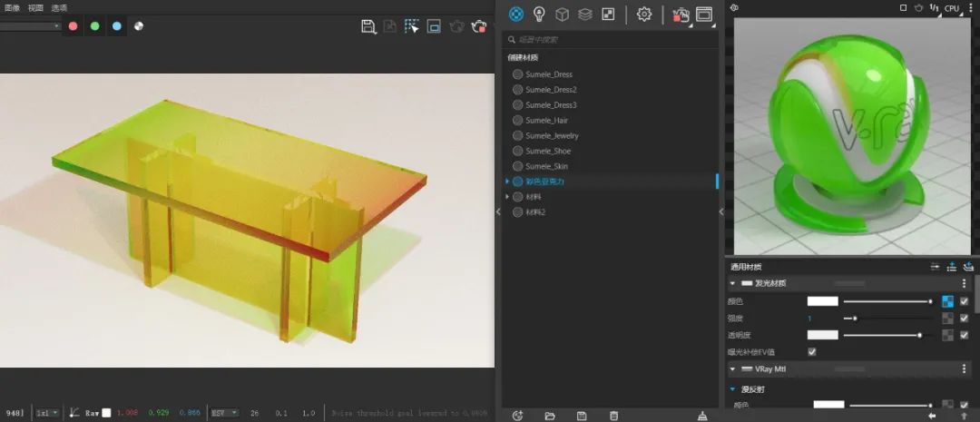Click the material search field

[610, 39]
